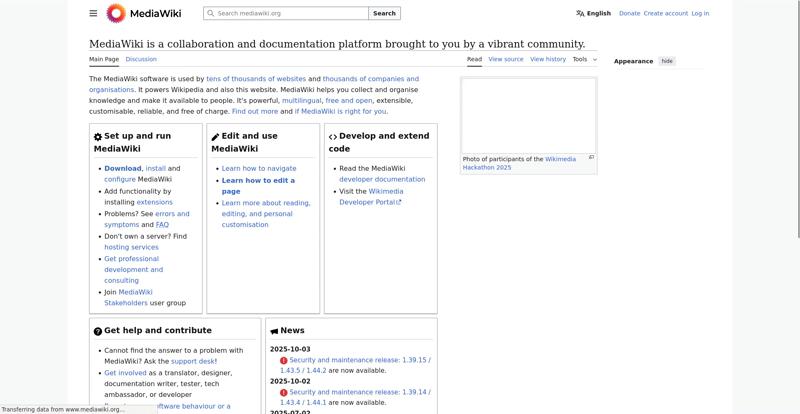Click the MediaWiki sunflower logo
The height and width of the screenshot is (414, 800).
pos(117,13)
